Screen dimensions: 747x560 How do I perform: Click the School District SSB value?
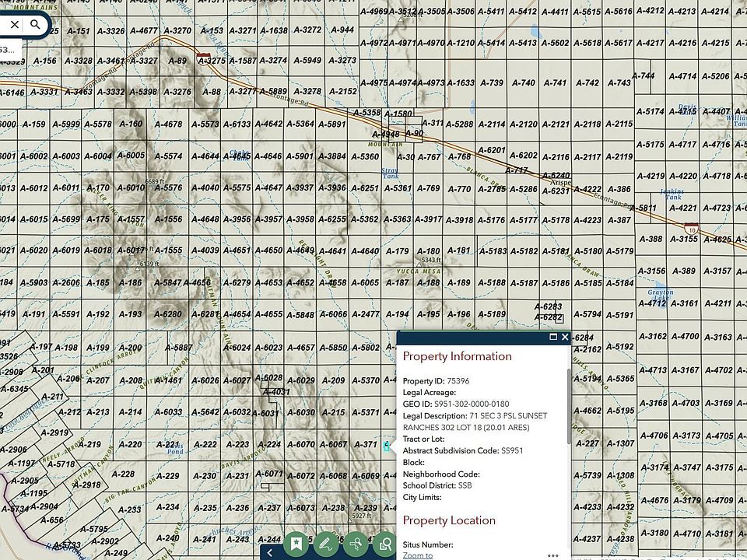[465, 485]
